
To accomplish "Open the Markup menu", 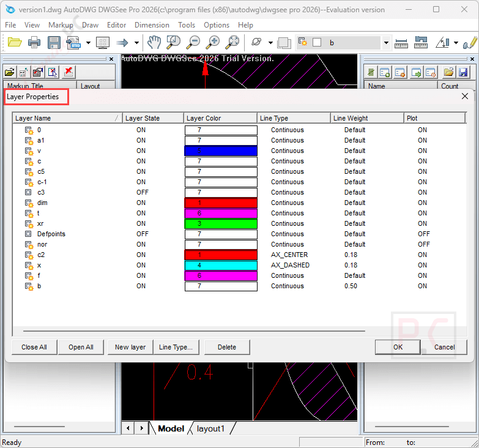I will tap(61, 25).
